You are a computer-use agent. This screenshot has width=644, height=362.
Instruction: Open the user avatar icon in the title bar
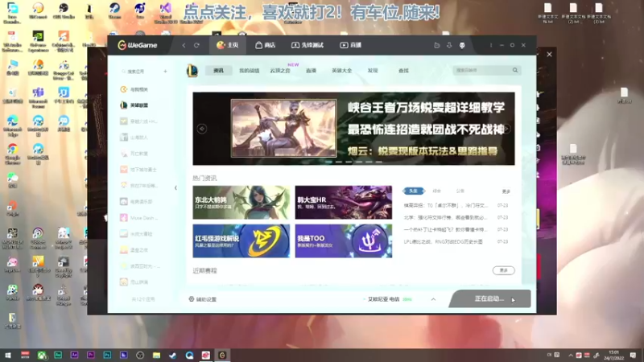pyautogui.click(x=462, y=45)
